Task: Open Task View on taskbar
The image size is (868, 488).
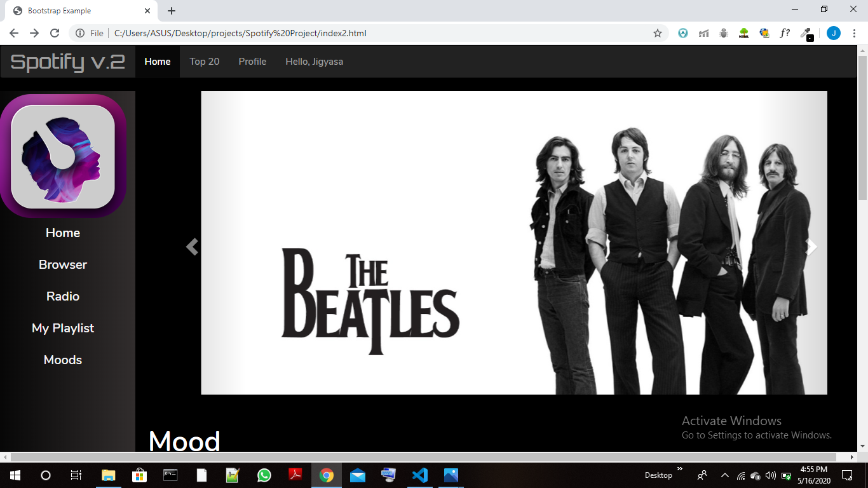Action: [76, 475]
